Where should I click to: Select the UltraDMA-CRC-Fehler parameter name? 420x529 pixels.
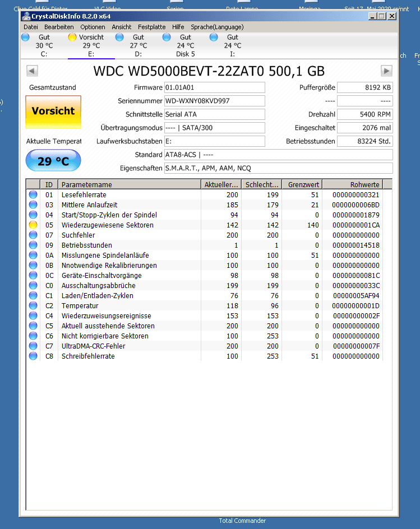click(93, 346)
